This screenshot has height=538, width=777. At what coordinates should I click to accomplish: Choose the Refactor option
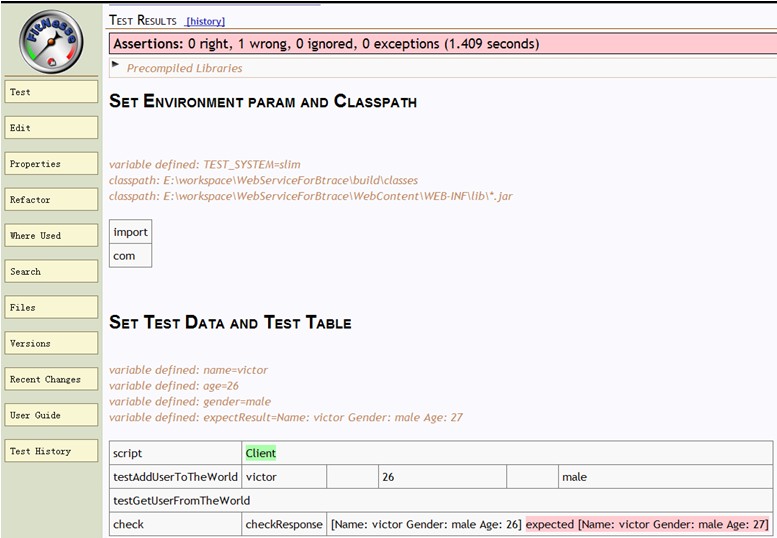pos(51,200)
